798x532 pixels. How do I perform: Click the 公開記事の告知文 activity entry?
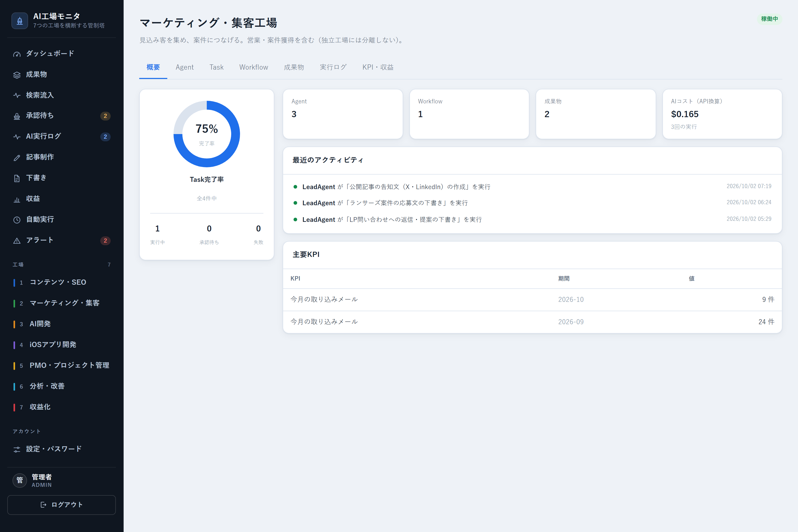532,187
